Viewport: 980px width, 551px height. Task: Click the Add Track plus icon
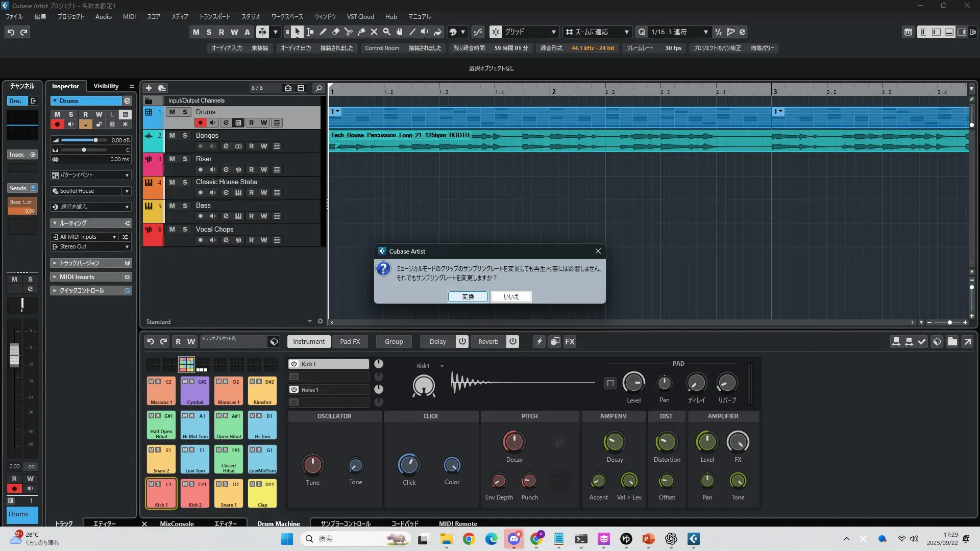[x=149, y=88]
